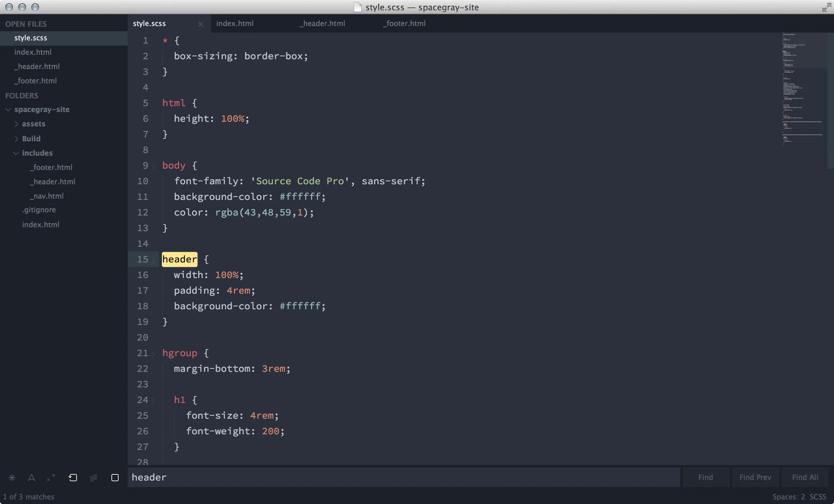Toggle case sensitive search
Viewport: 834px width, 504px height.
32,478
